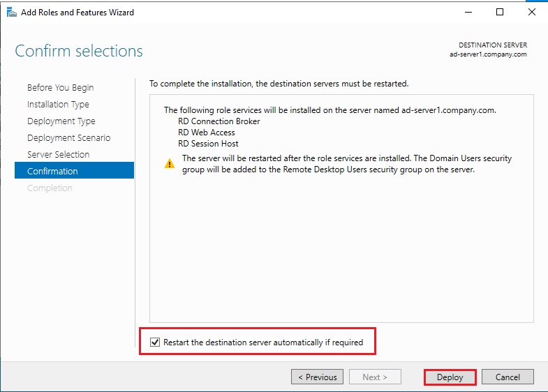Uncheck restart destination server automatically checkbox

(x=155, y=342)
